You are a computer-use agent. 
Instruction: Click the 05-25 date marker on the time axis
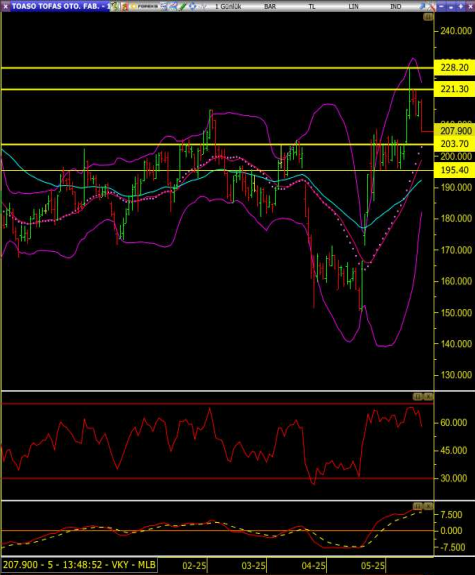[373, 565]
